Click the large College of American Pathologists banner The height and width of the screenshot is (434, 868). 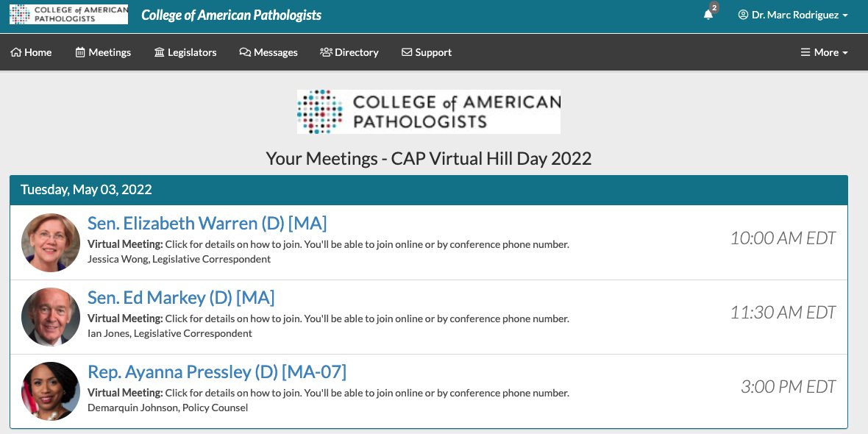click(428, 112)
